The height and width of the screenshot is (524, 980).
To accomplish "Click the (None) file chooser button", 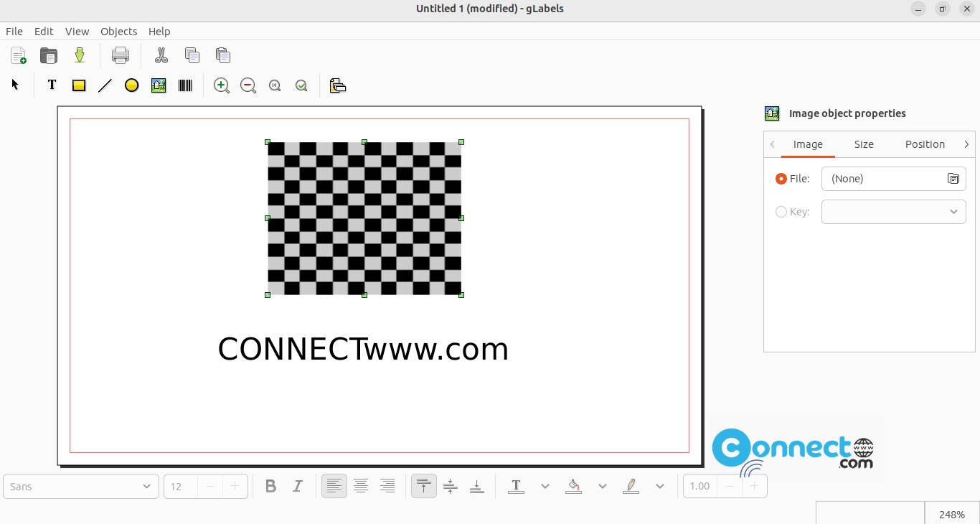I will pos(894,179).
